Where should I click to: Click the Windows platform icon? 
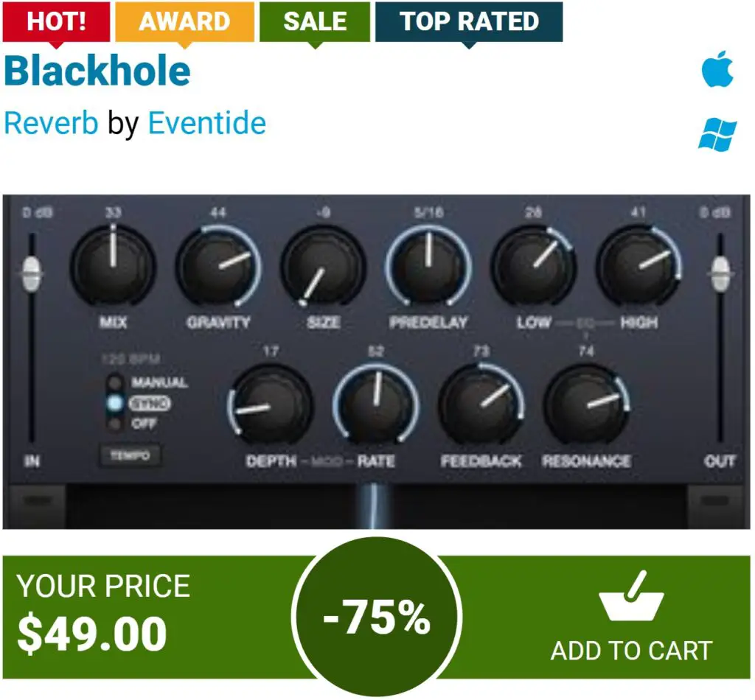coord(717,135)
